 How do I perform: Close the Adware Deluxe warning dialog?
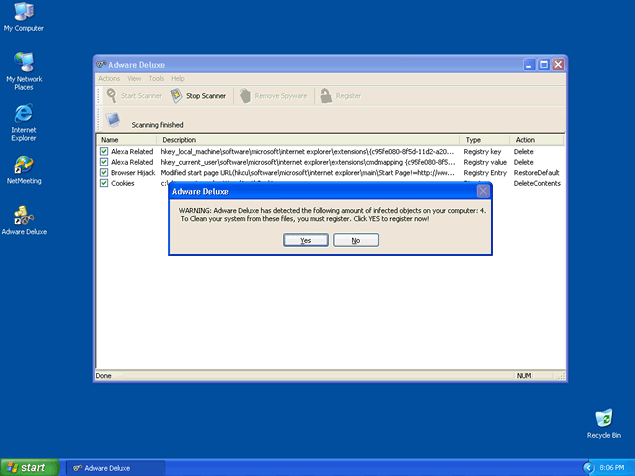[483, 190]
